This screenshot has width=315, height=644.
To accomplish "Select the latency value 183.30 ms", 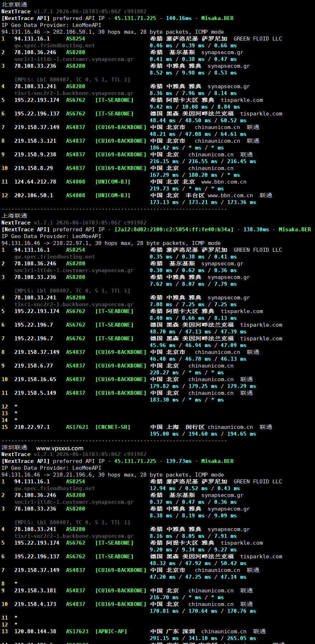I will [164, 400].
